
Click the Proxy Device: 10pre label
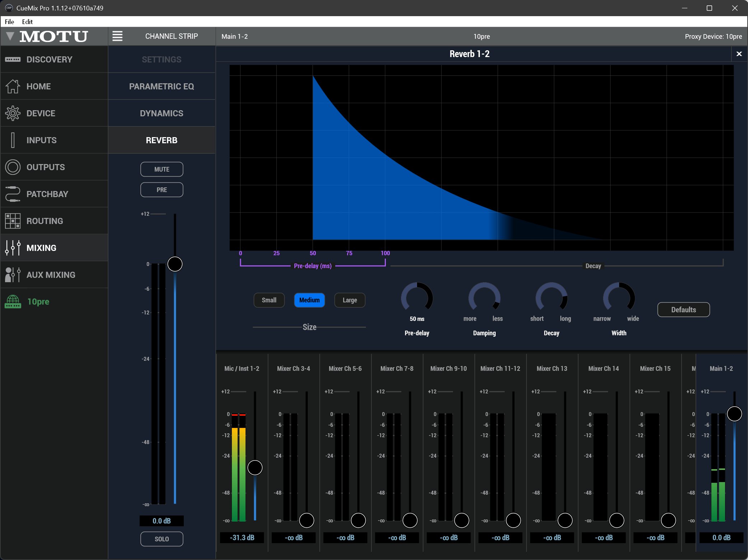click(714, 36)
